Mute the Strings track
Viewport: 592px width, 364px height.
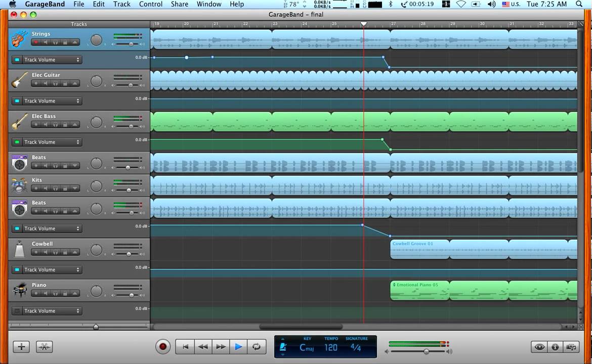coord(46,42)
